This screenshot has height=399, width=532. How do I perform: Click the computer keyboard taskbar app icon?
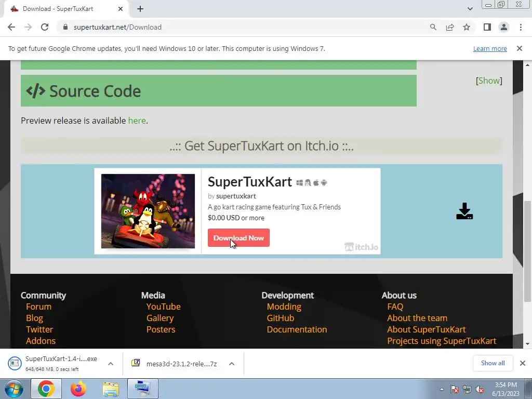(143, 389)
